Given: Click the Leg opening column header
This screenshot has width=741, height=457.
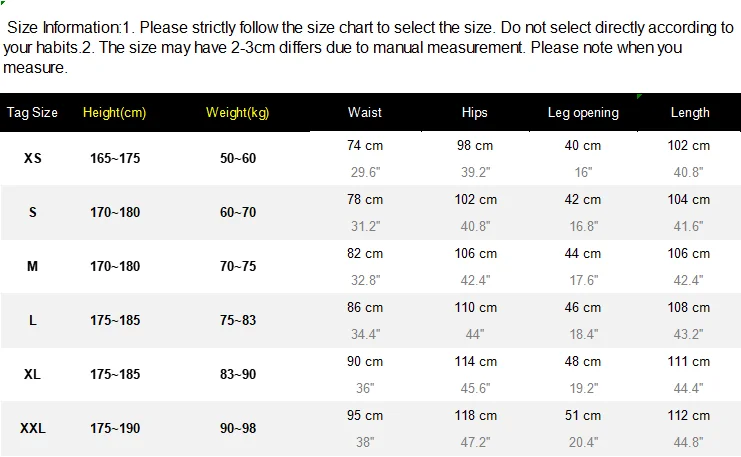Looking at the screenshot, I should [583, 113].
